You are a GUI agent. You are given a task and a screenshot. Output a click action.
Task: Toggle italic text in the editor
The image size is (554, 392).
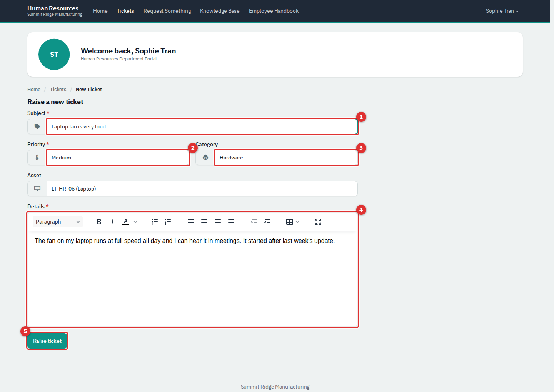[x=112, y=222]
